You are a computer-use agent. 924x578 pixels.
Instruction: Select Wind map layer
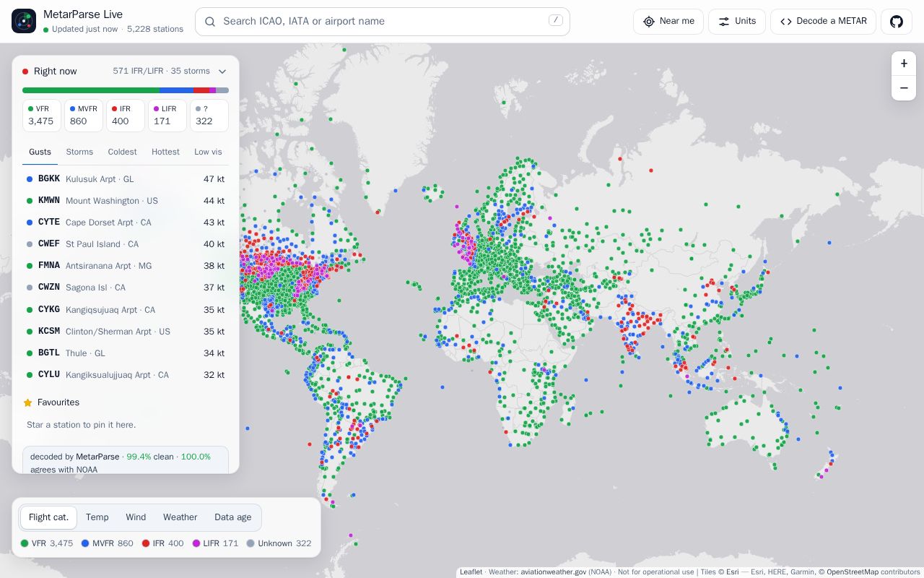[x=136, y=517]
